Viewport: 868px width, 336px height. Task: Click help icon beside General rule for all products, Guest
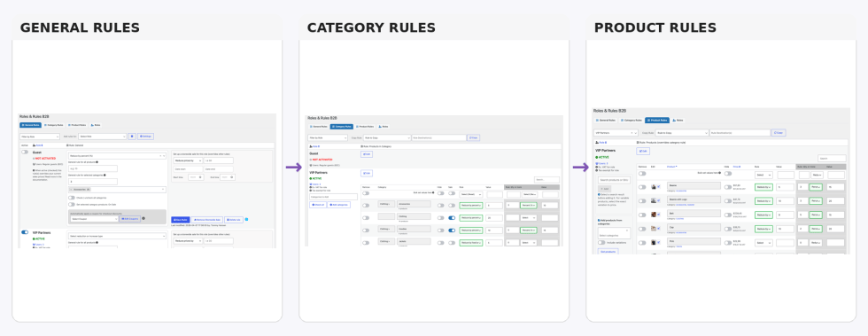(x=97, y=162)
